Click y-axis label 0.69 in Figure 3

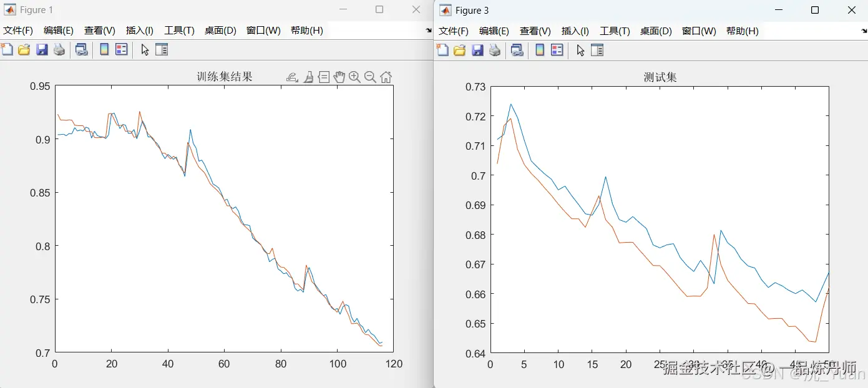[x=475, y=205]
